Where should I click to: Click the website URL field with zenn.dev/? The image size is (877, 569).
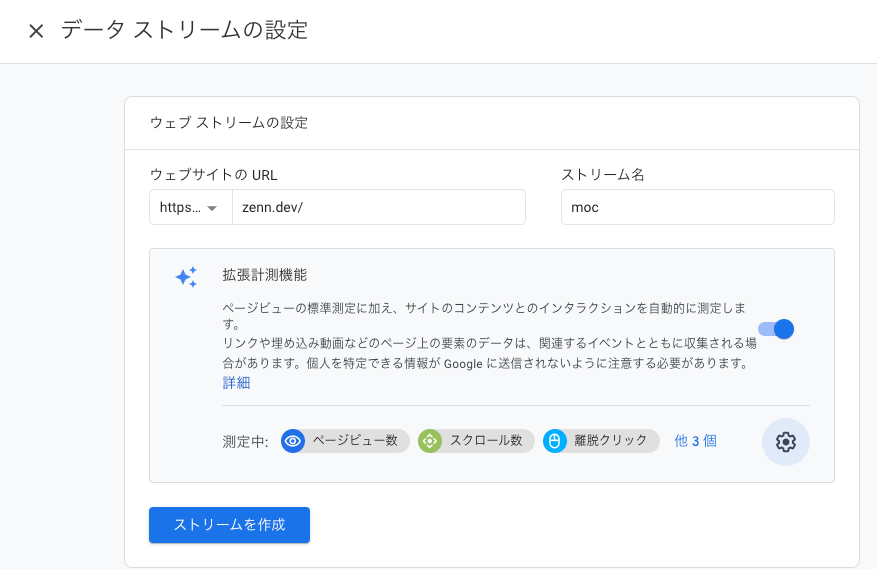coord(379,207)
